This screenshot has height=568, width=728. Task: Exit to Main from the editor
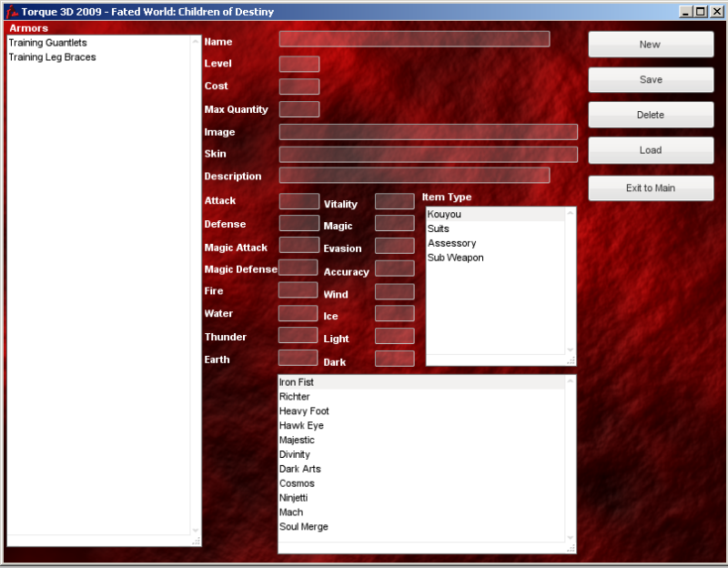(x=650, y=188)
